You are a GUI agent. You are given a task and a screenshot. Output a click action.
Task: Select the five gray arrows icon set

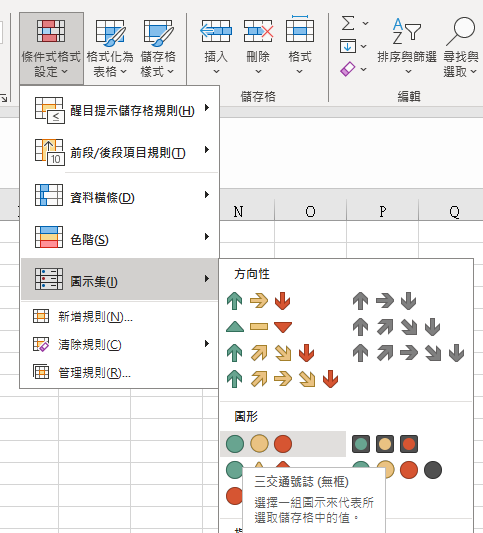[408, 353]
